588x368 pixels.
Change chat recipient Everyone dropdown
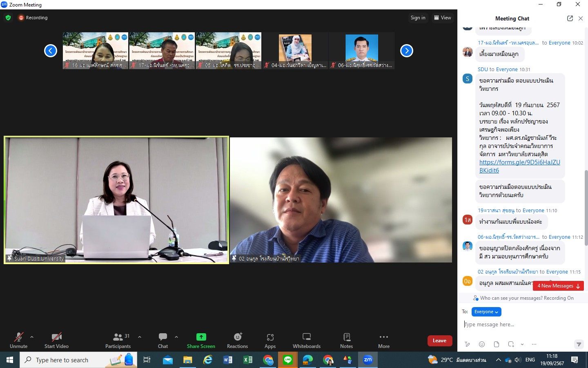486,312
